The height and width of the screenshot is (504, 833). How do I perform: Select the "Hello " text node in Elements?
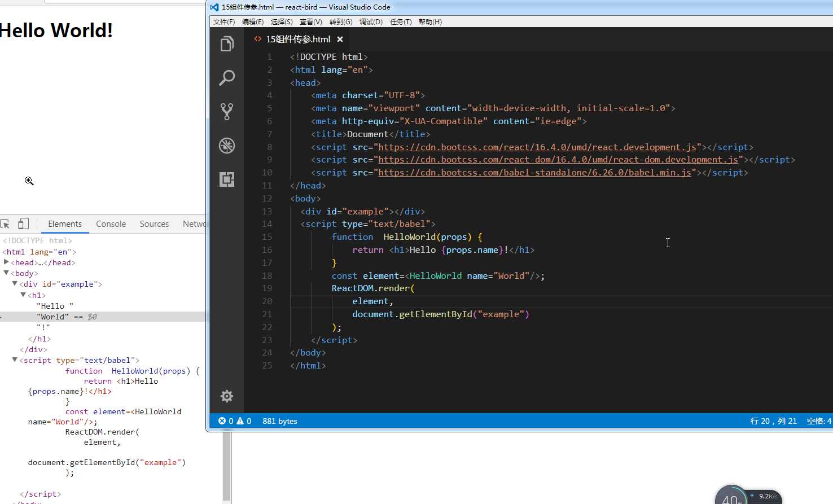click(x=55, y=306)
